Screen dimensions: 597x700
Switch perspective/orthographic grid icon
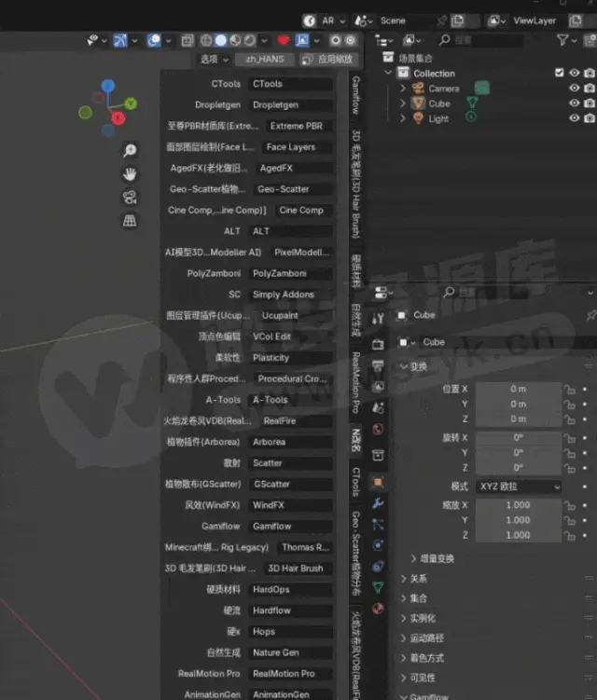130,221
